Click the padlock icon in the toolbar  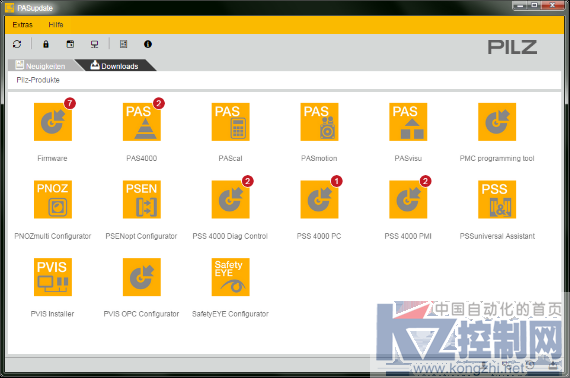pyautogui.click(x=45, y=44)
